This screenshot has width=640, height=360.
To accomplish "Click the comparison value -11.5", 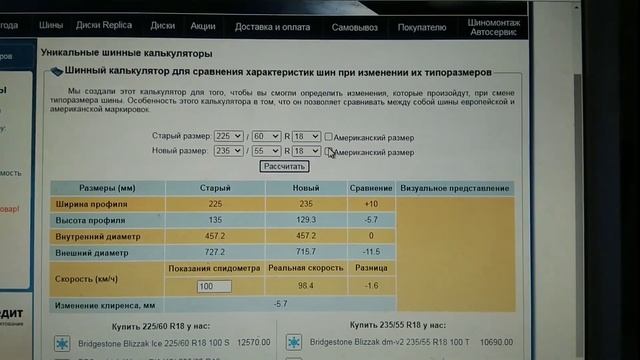I will pos(371,252).
